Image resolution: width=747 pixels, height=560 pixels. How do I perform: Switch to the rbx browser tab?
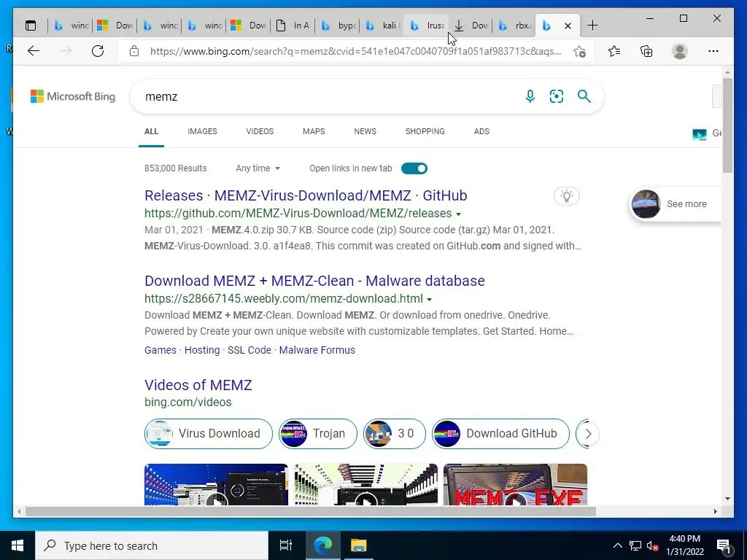point(515,26)
